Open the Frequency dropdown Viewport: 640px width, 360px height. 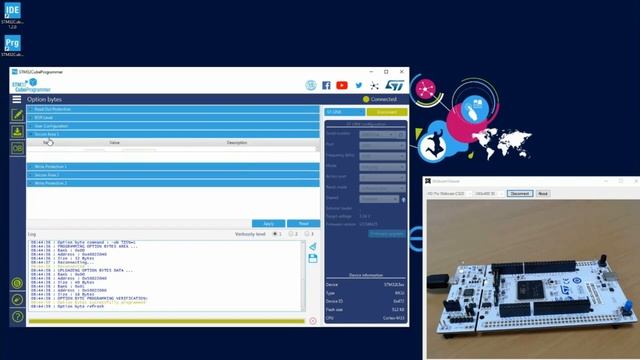(382, 156)
